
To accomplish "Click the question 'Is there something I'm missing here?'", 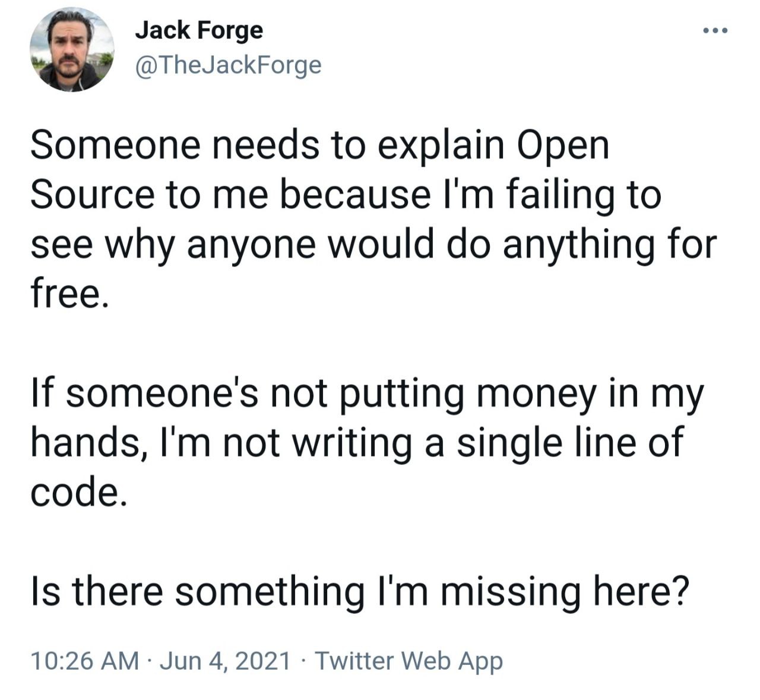I will coord(360,591).
